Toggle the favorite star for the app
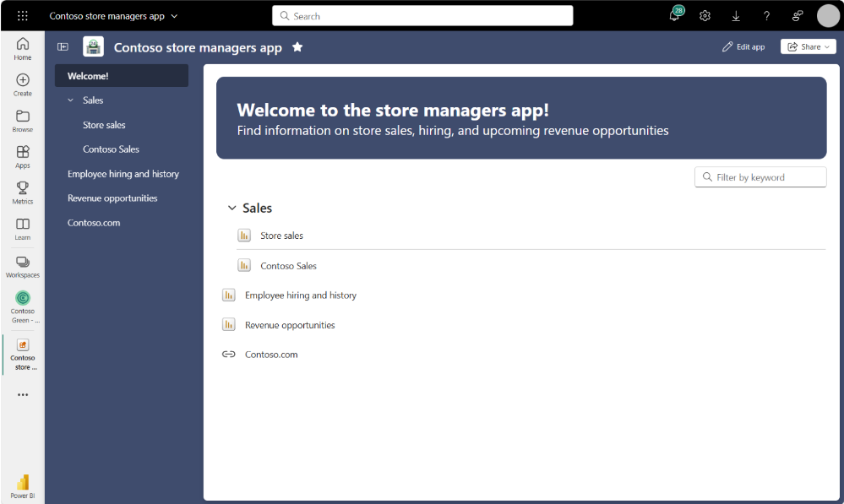 (x=297, y=47)
